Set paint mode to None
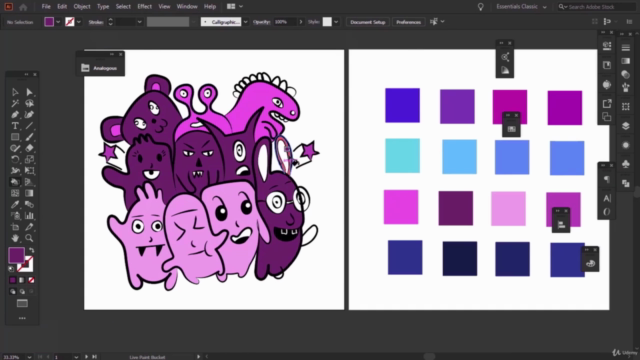Viewport: 640px width, 360px height. click(x=31, y=280)
